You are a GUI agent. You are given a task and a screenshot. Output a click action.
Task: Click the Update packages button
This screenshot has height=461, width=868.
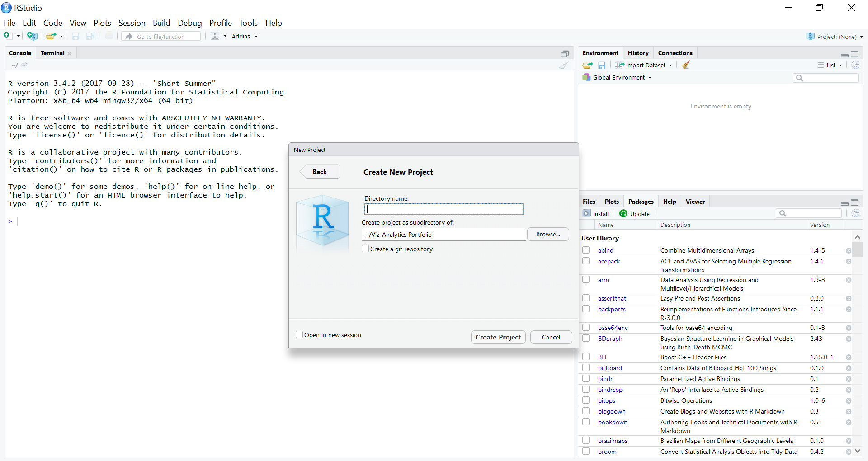[x=635, y=214]
